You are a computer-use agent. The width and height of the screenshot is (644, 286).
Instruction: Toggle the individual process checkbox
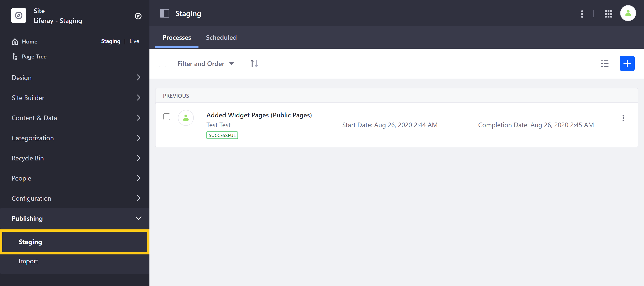coord(167,116)
